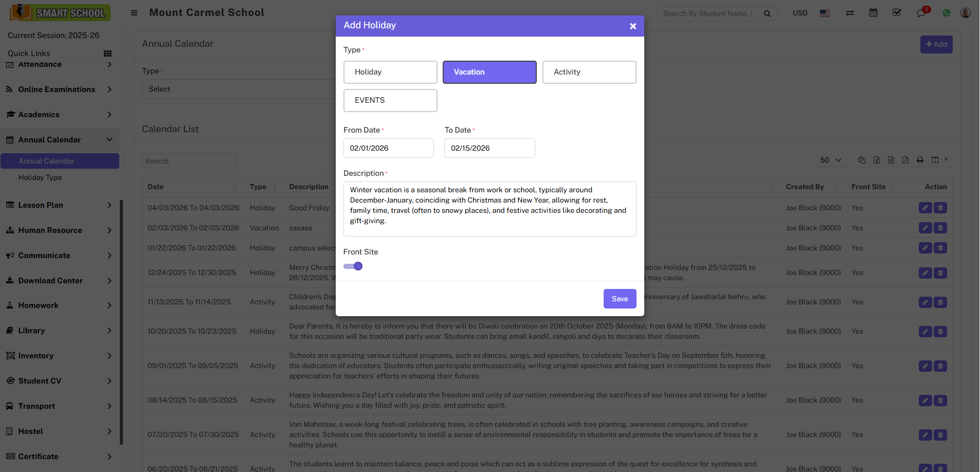Close the Add Holiday dialog
The width and height of the screenshot is (980, 472).
click(633, 26)
